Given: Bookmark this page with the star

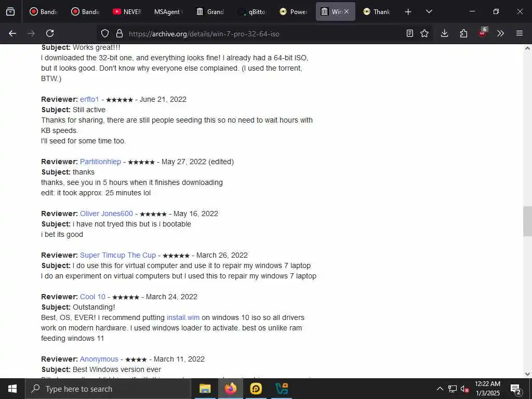Looking at the screenshot, I should [x=424, y=33].
